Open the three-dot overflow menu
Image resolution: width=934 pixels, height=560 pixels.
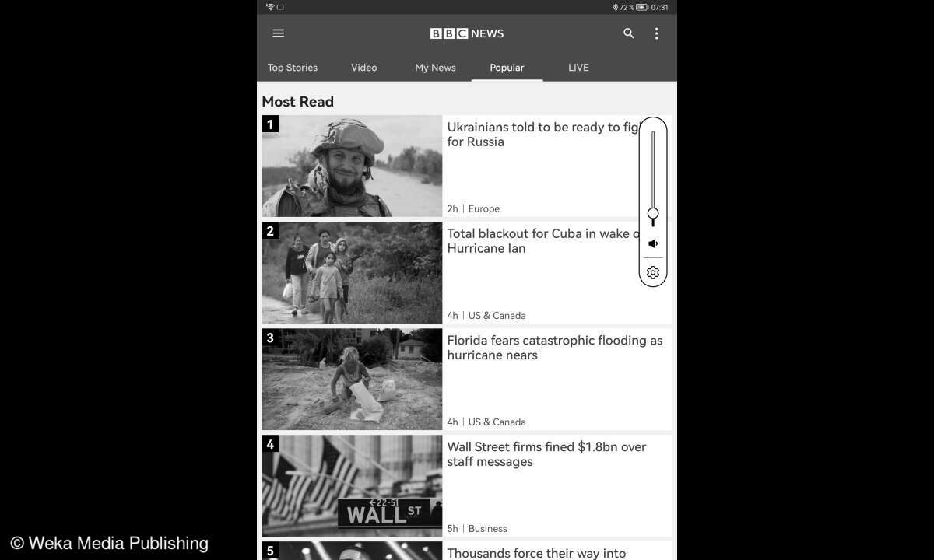point(656,33)
